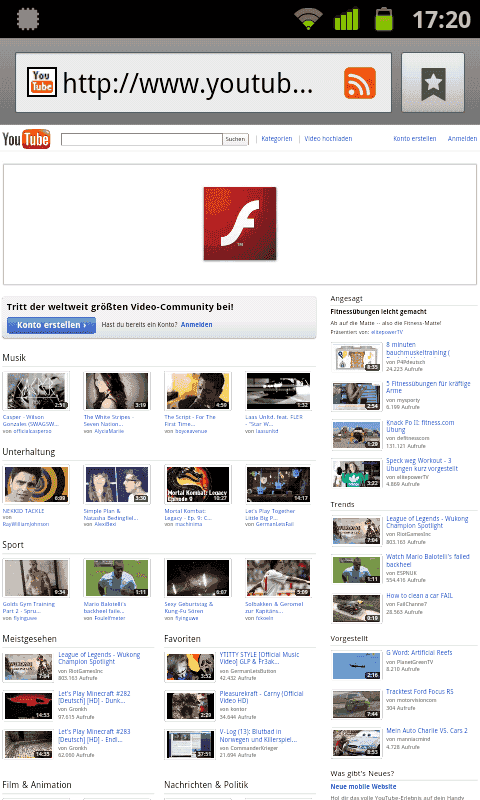480x800 pixels.
Task: Open Speck weg Workout video link
Action: coord(422,465)
